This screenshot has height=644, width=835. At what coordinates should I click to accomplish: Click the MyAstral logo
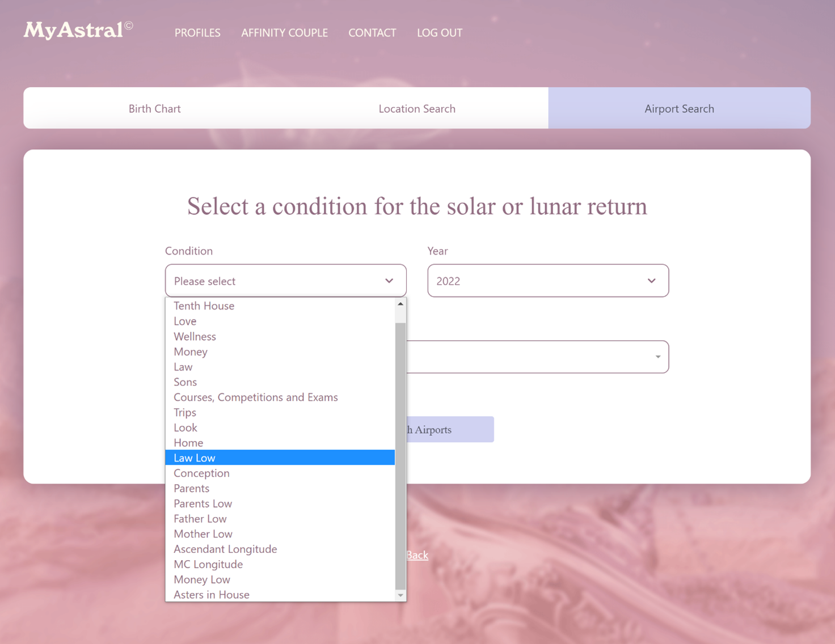coord(78,30)
